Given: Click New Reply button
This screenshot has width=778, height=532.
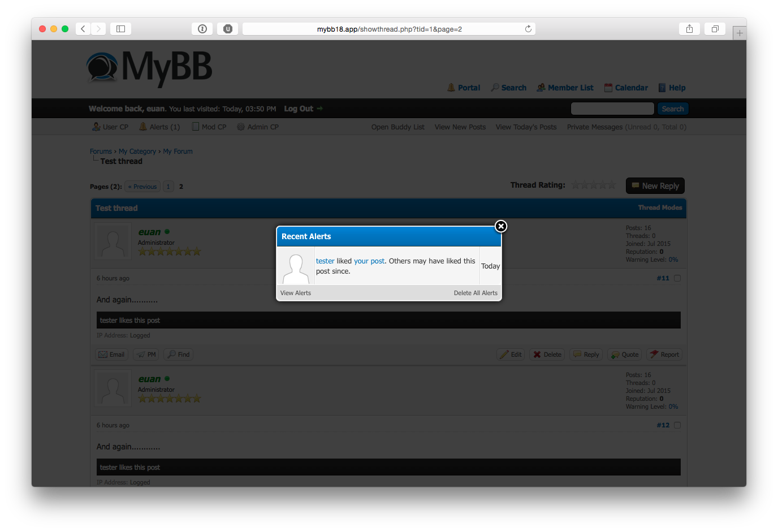Looking at the screenshot, I should pos(655,186).
